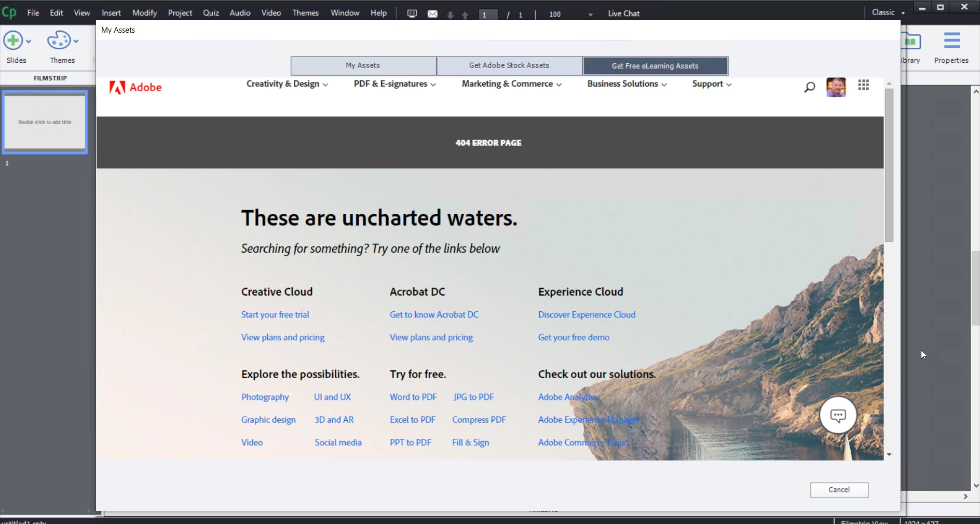Open the Audio menu
This screenshot has height=524, width=980.
(x=240, y=13)
